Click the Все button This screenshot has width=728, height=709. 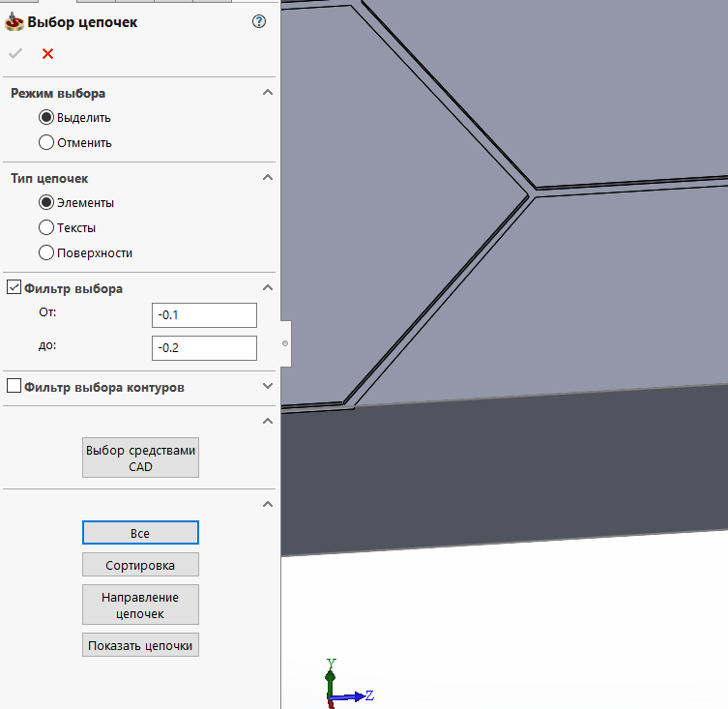click(141, 532)
